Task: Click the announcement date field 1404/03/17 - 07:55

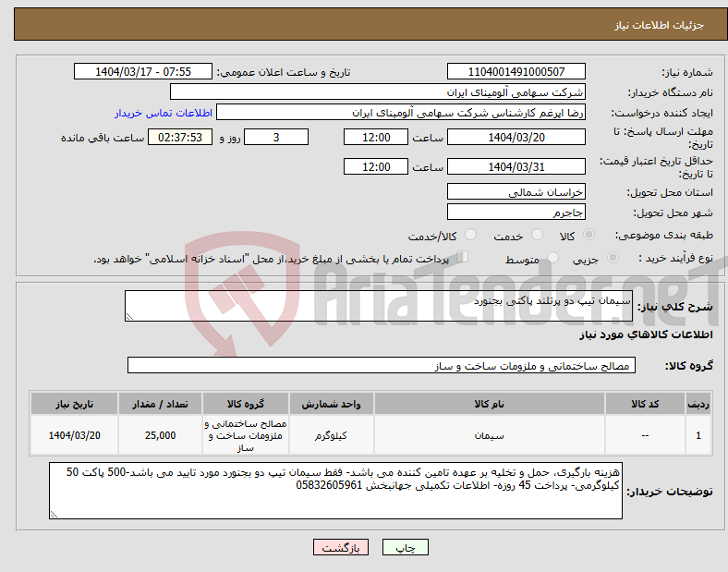Action: 143,71
